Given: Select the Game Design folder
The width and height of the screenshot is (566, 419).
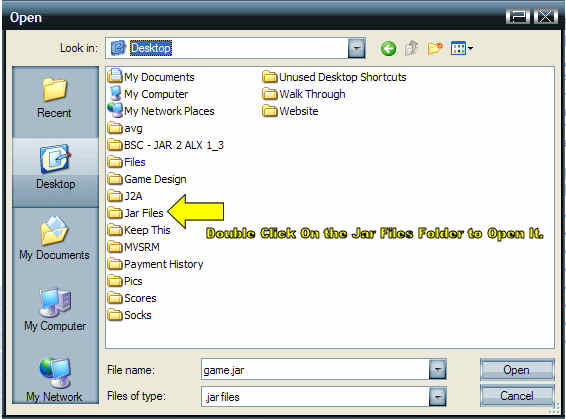Looking at the screenshot, I should tap(147, 179).
